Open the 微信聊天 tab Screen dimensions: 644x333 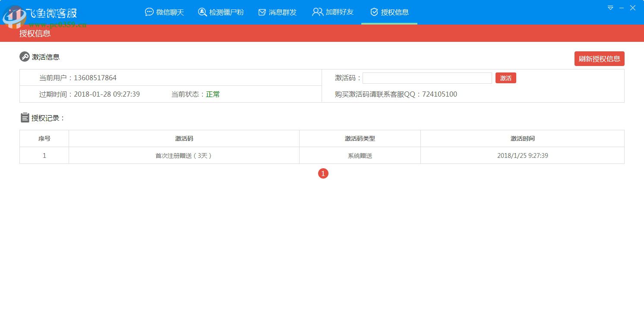point(164,12)
